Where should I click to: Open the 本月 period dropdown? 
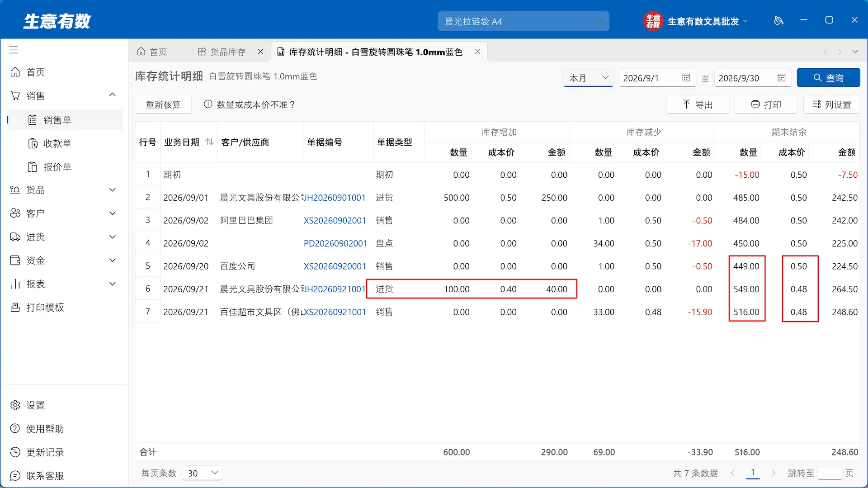[588, 78]
